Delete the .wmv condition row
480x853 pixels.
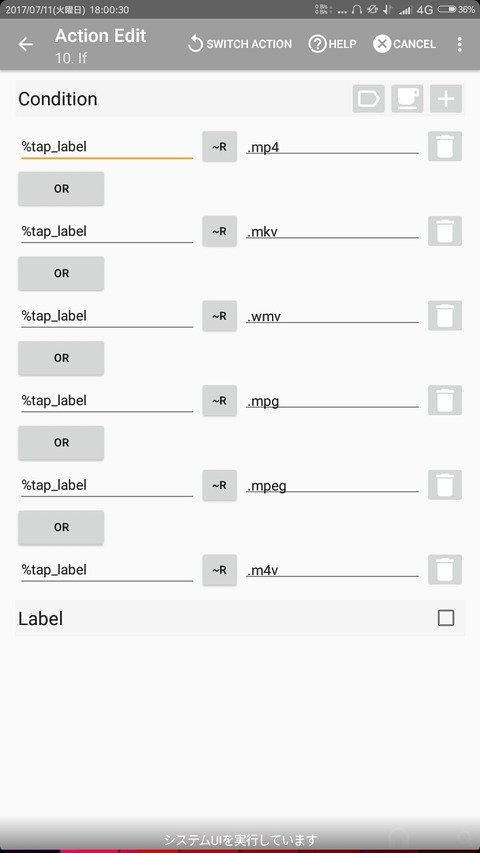pos(445,316)
